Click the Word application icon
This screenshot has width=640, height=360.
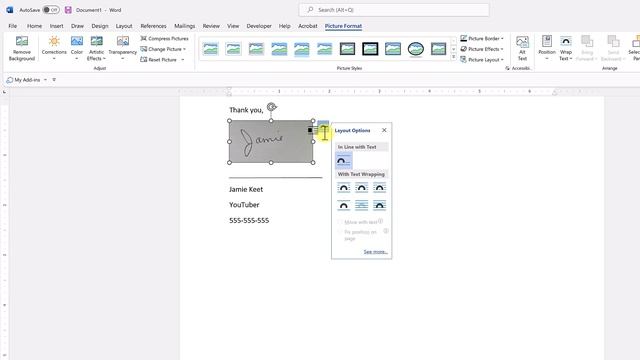coord(10,10)
